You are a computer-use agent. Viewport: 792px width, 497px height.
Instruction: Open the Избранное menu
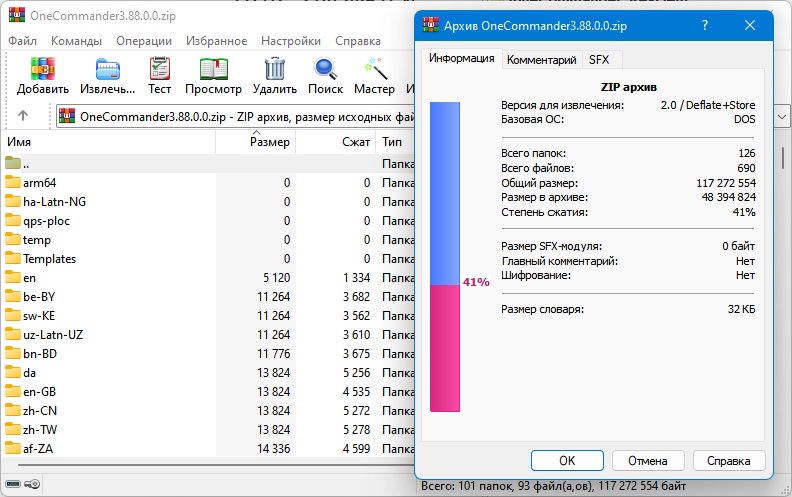pyautogui.click(x=217, y=41)
